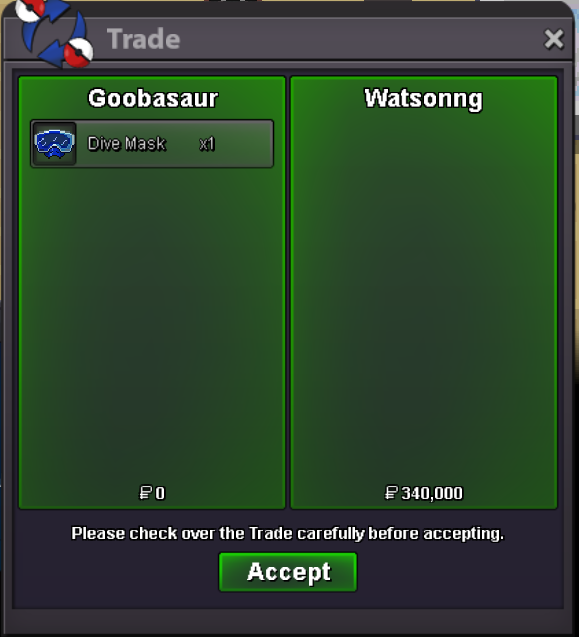Click the lower-right Poké Ball in the Trade logo
This screenshot has height=637, width=579.
[x=79, y=53]
